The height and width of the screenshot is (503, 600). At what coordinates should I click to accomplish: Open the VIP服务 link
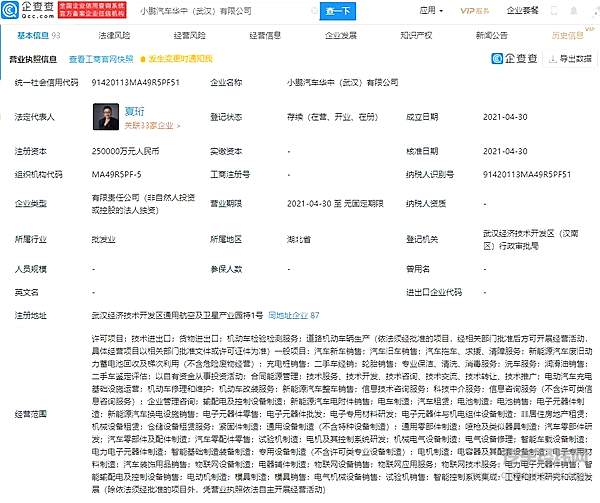[474, 11]
